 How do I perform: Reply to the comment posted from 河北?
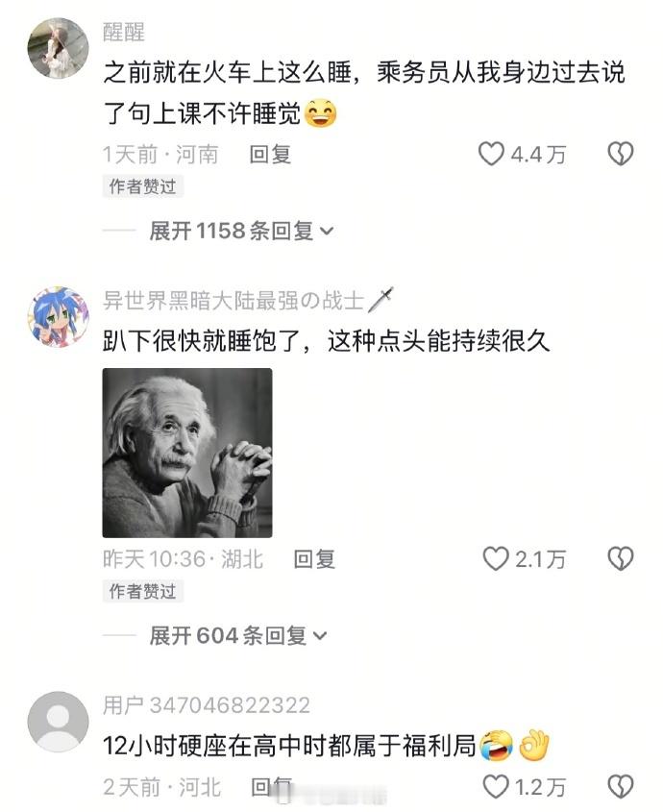pyautogui.click(x=272, y=787)
